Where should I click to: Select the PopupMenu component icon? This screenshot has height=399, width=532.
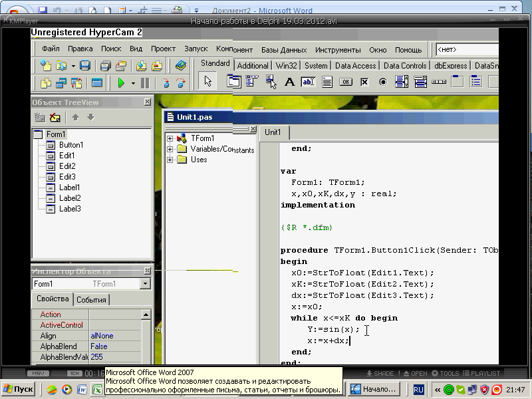tap(271, 82)
